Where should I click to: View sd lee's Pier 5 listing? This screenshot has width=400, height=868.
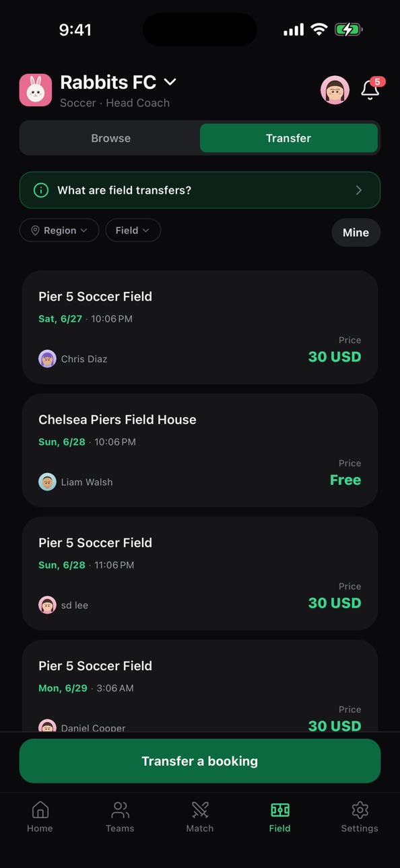coord(200,573)
